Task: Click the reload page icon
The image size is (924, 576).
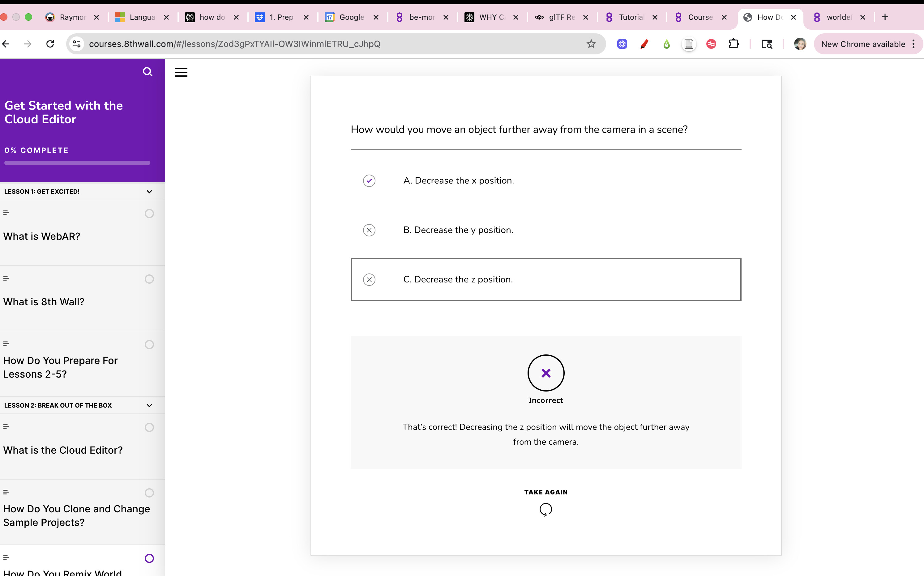Action: (50, 44)
